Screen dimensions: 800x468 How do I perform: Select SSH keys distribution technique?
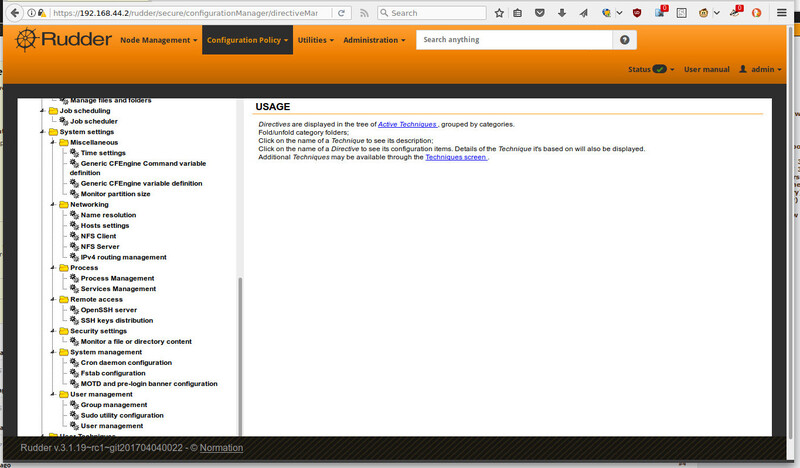tap(117, 321)
